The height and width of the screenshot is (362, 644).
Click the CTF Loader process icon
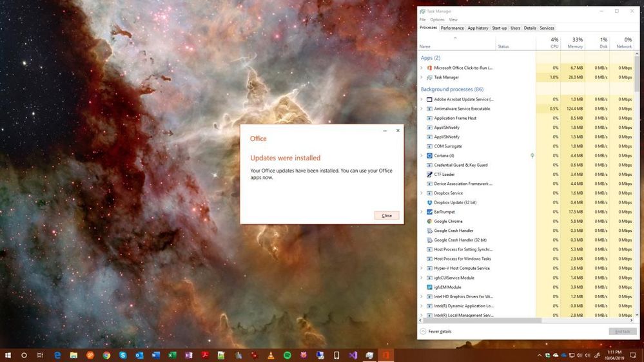(429, 175)
